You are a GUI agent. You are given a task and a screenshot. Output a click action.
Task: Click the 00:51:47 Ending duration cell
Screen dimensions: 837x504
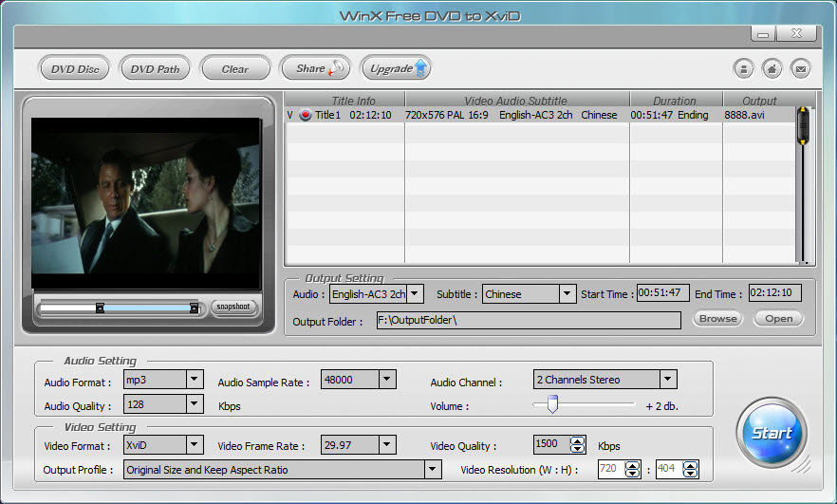point(669,115)
